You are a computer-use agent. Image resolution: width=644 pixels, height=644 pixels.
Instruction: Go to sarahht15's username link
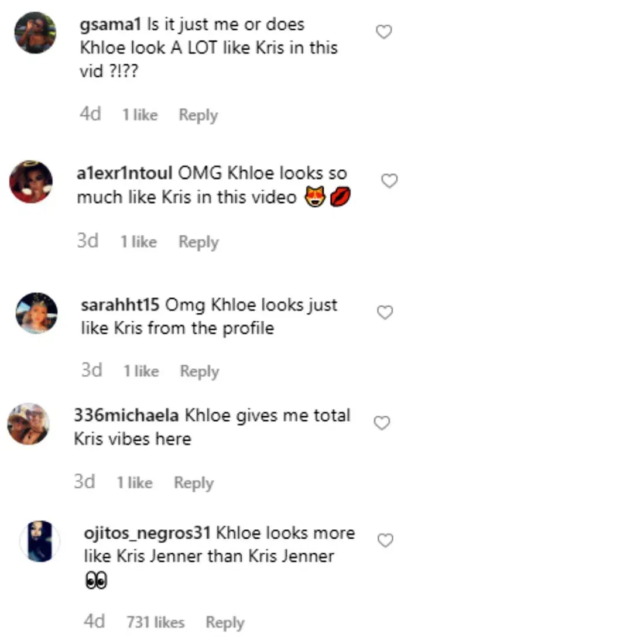coord(120,305)
